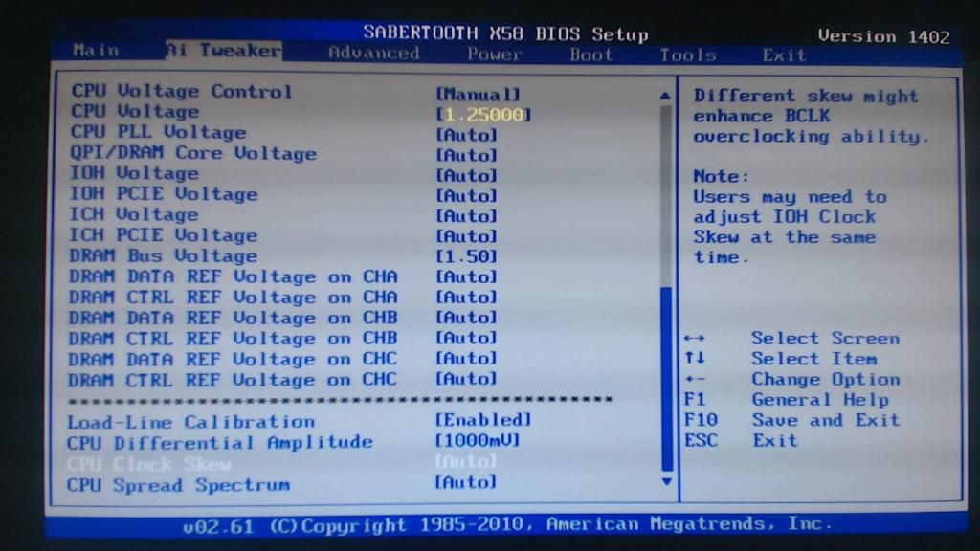Change CPU Voltage Control Manual value
This screenshot has height=551, width=980.
(478, 95)
